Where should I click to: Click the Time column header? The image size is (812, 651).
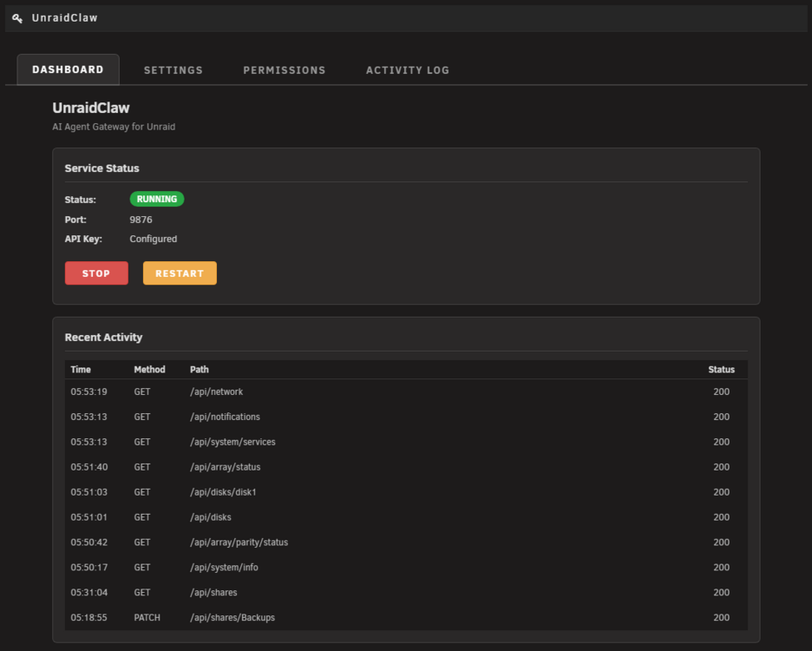81,370
